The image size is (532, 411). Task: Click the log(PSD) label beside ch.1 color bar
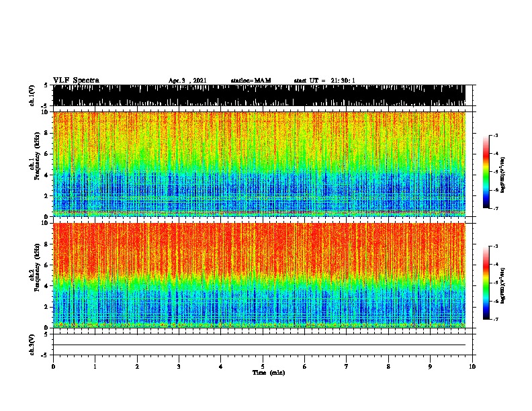pos(503,175)
